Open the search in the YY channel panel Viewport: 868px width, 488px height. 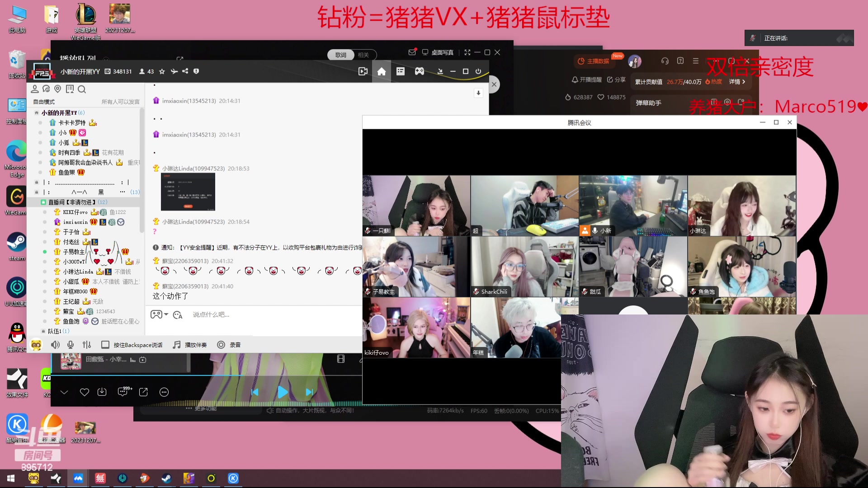pos(82,89)
